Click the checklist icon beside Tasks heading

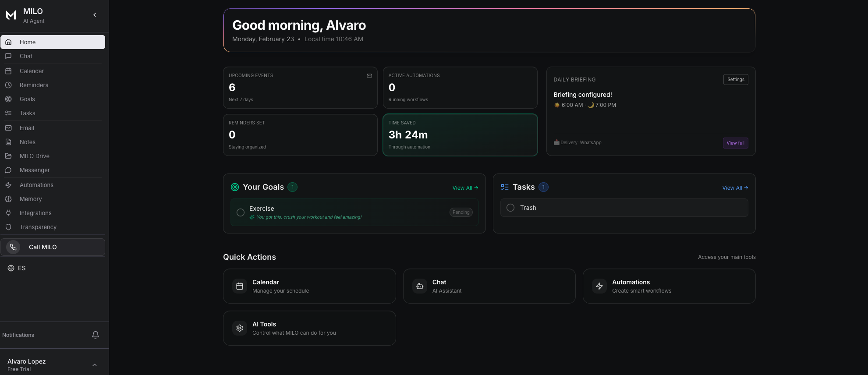(505, 187)
